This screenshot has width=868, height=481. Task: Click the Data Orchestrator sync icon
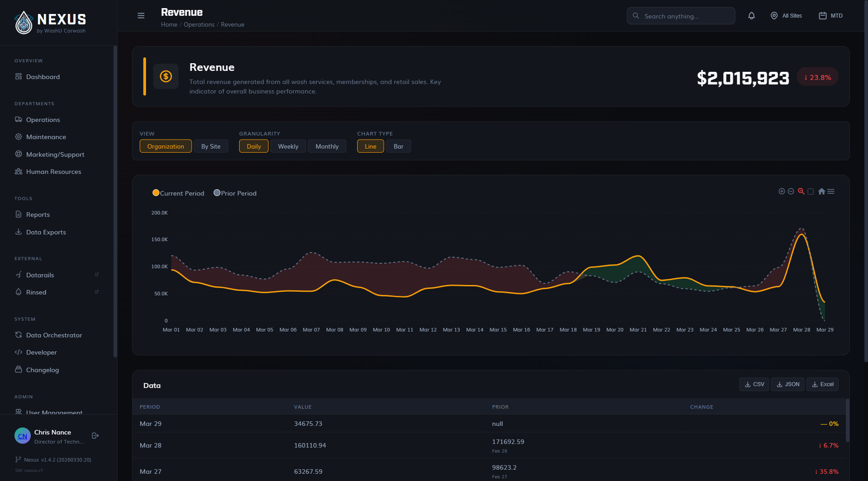tap(19, 335)
